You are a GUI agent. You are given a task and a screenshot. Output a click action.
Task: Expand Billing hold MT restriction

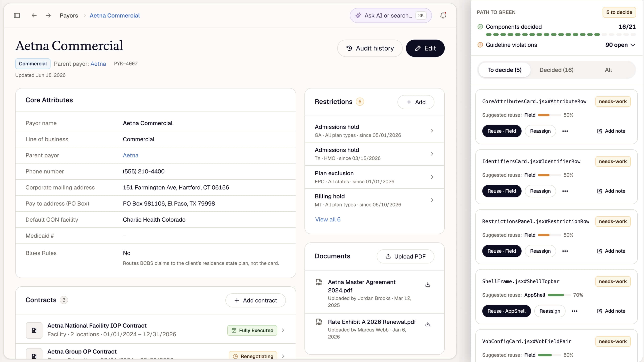click(432, 200)
